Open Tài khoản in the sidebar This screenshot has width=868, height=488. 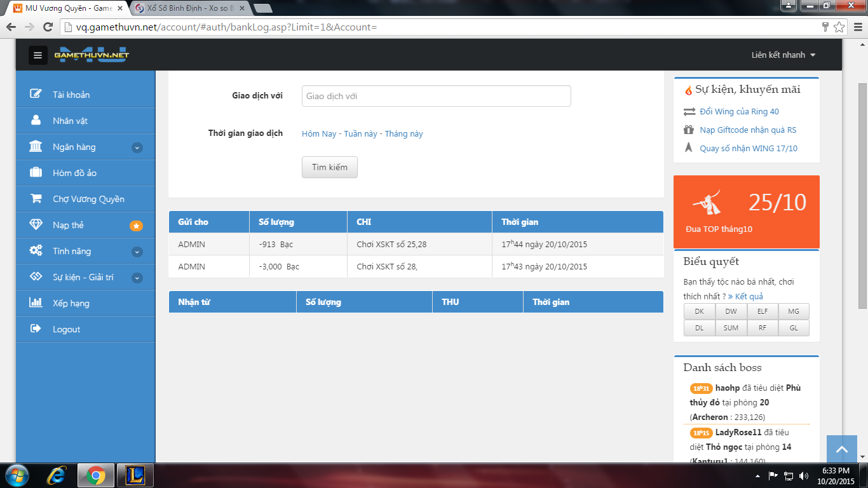pos(71,95)
